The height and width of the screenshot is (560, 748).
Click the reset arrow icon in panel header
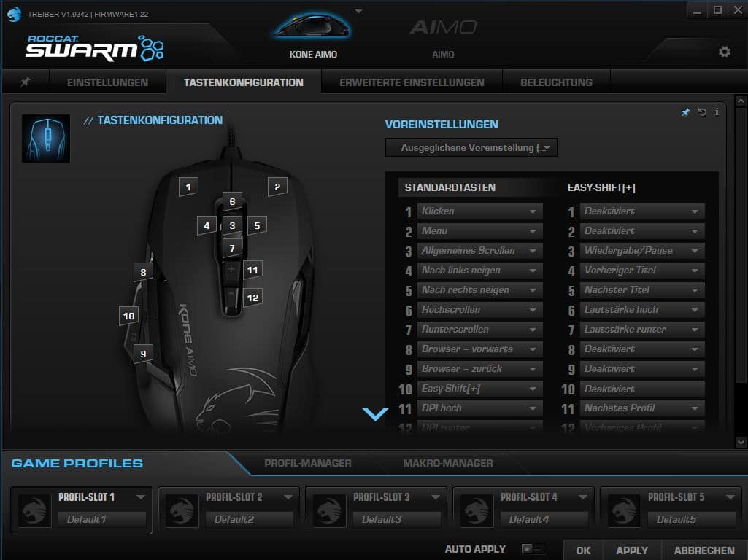702,112
